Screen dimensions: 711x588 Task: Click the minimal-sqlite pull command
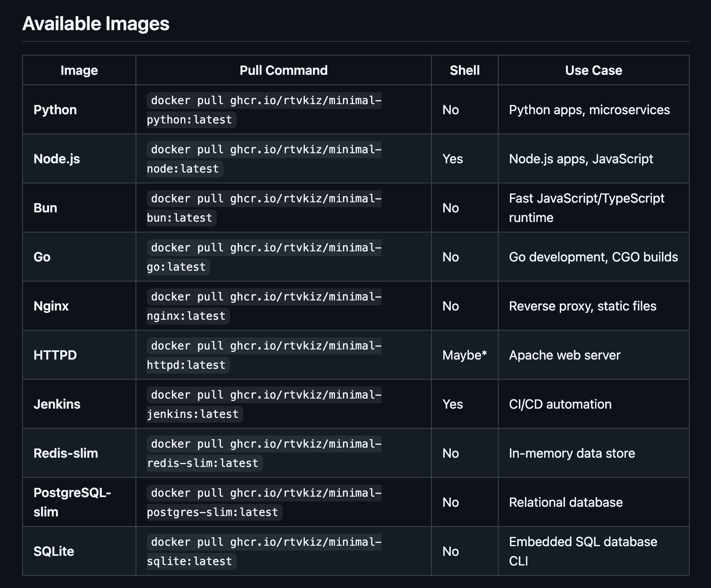point(264,543)
